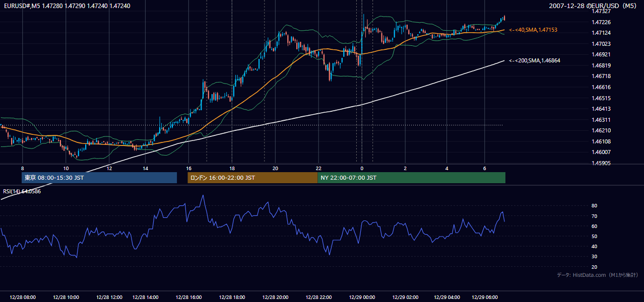The height and width of the screenshot is (302, 644).
Task: Click bottom date label 12/28 10:00
Action: click(x=66, y=297)
